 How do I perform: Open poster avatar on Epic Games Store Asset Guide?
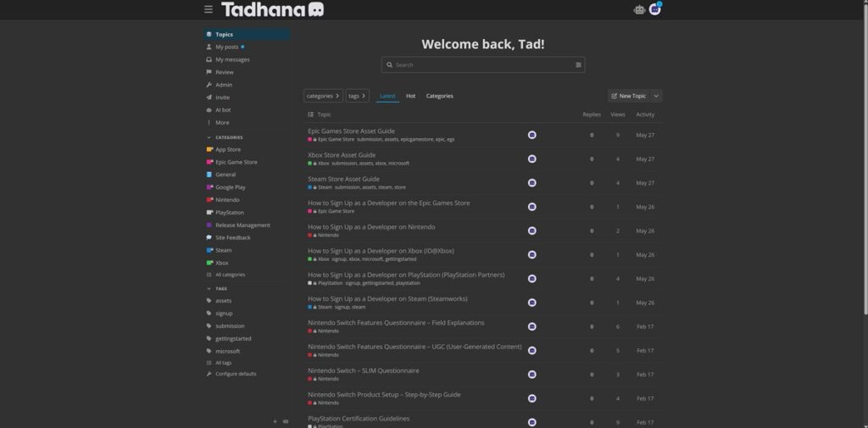click(x=532, y=135)
